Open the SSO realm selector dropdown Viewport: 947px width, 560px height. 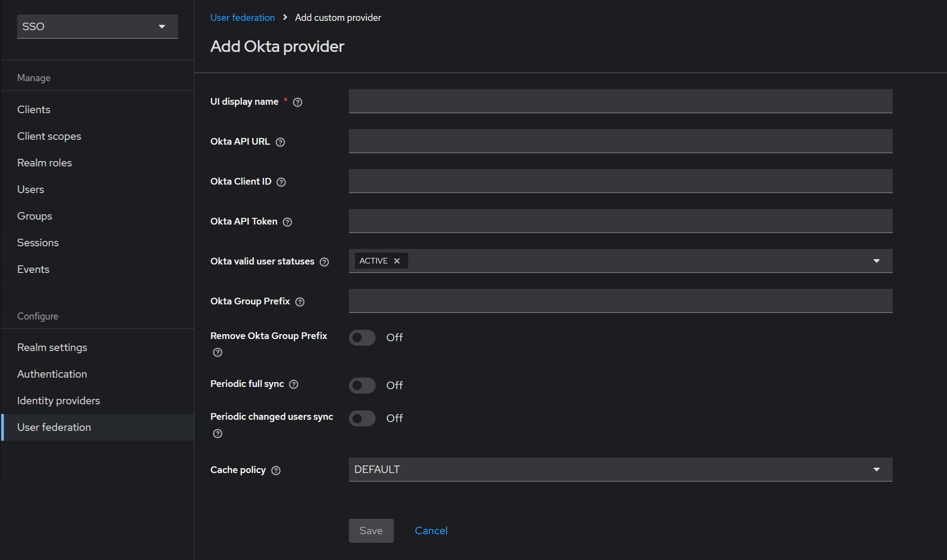pyautogui.click(x=97, y=27)
